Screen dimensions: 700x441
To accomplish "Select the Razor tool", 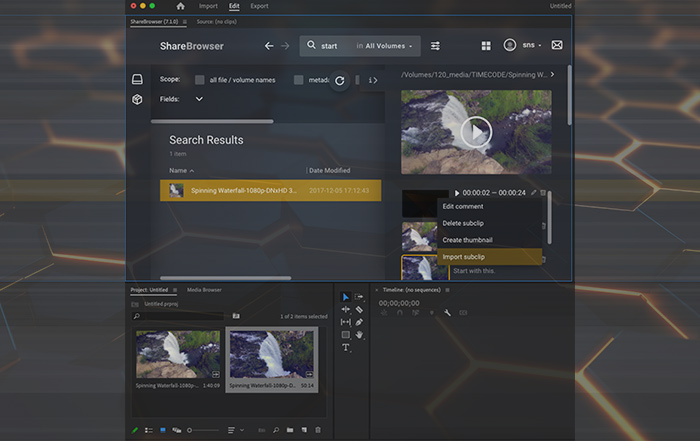I will [359, 309].
